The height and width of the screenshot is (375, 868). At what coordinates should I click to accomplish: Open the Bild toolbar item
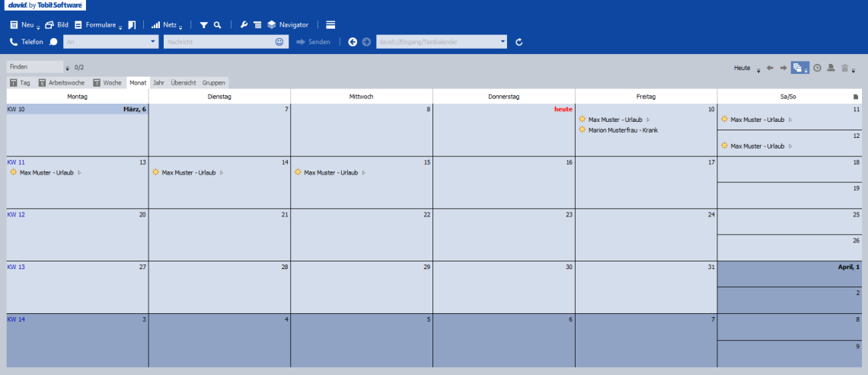(56, 25)
